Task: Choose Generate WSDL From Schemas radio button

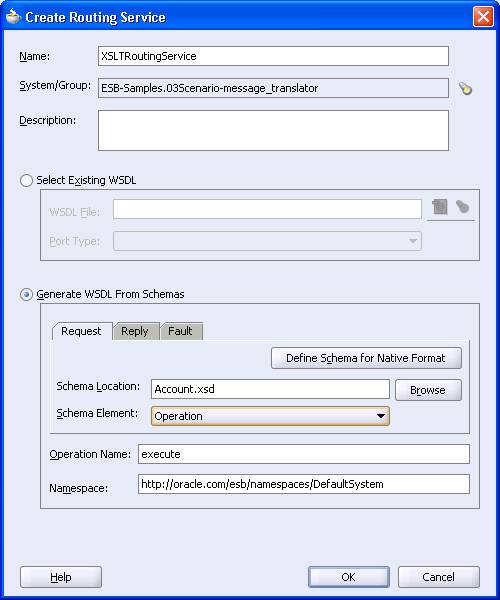Action: [x=26, y=294]
